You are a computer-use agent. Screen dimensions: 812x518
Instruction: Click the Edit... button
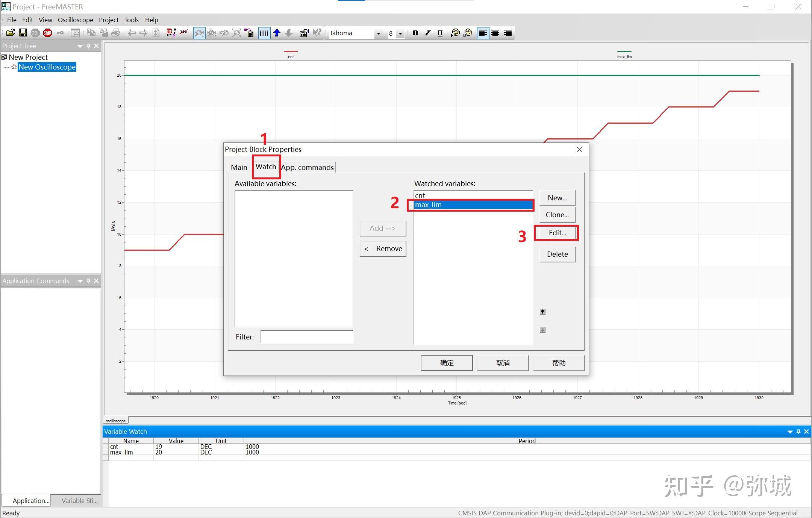[x=557, y=233]
